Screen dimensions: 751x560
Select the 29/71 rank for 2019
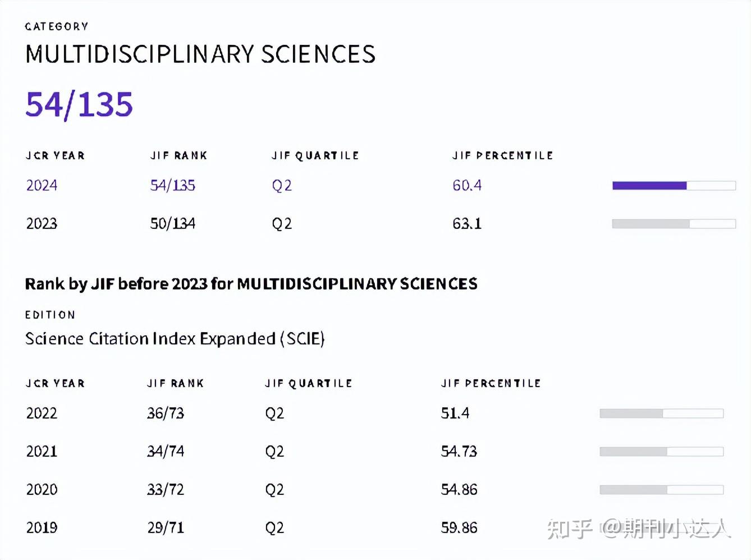(x=166, y=527)
